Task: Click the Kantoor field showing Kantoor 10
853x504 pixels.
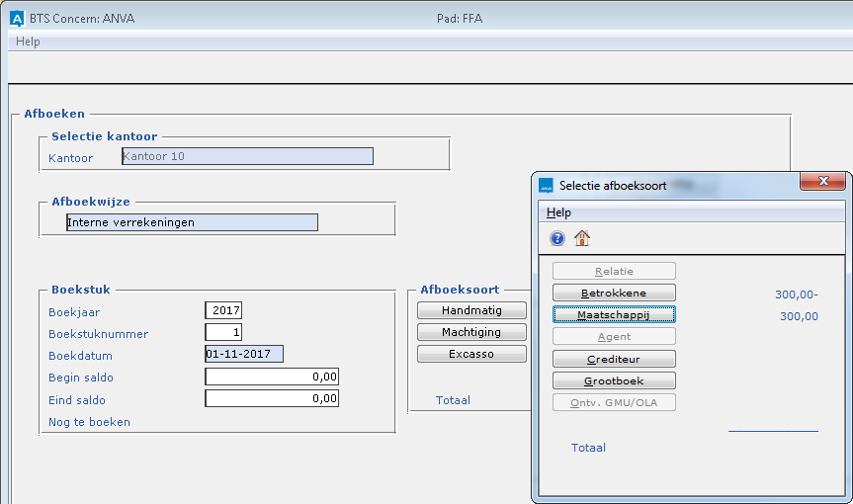Action: click(247, 156)
